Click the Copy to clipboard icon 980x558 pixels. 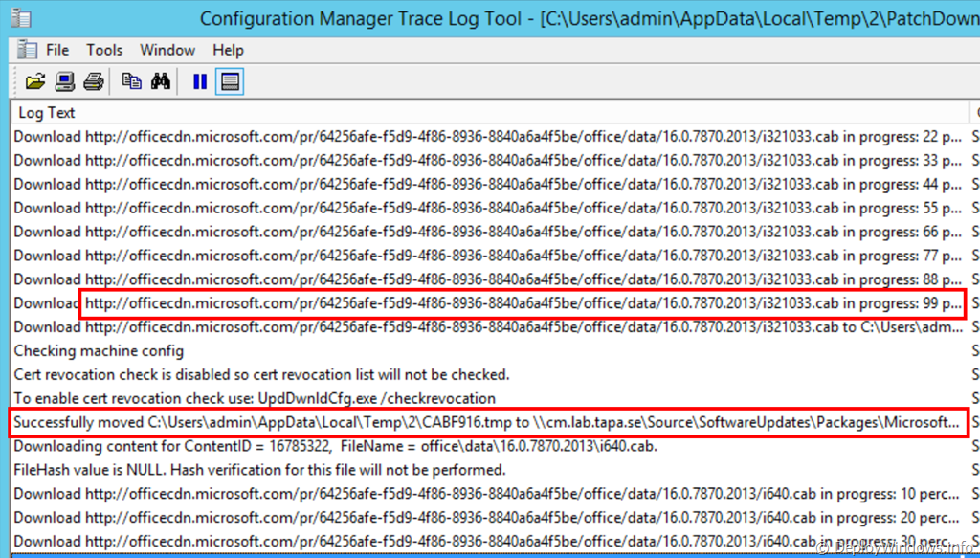(x=132, y=82)
